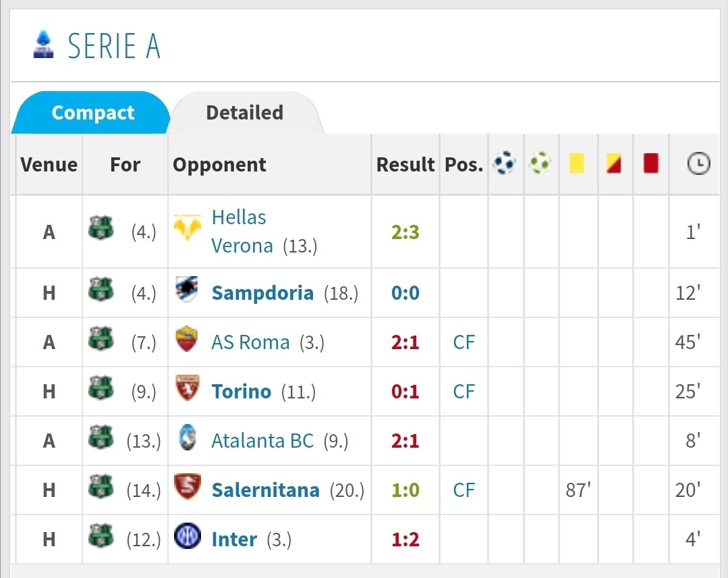
Task: Click the Sampdoria club crest
Action: point(187,288)
